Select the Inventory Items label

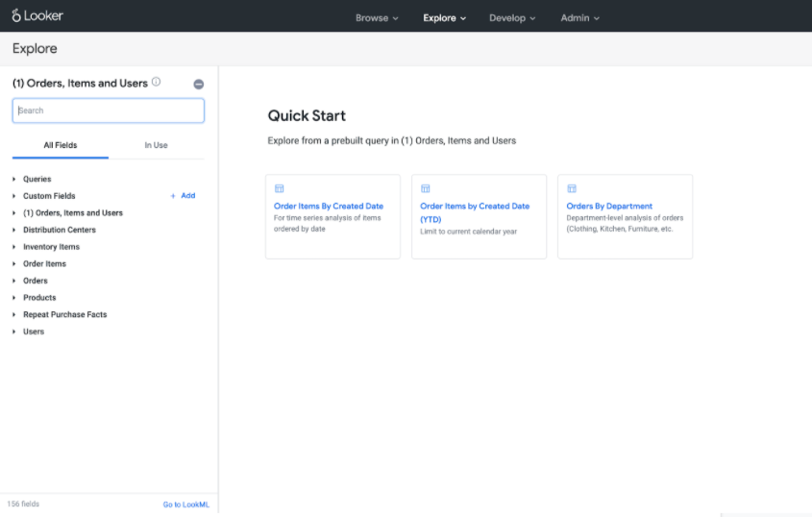pos(51,247)
